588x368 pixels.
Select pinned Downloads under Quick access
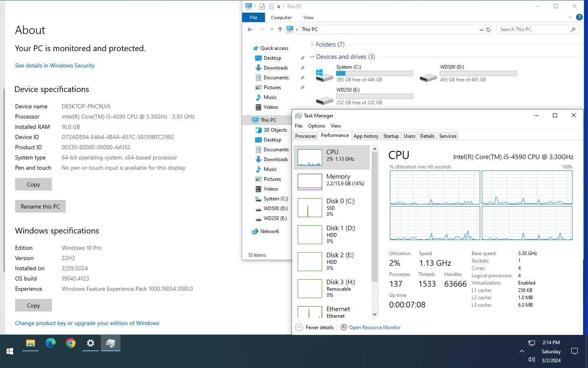(275, 68)
